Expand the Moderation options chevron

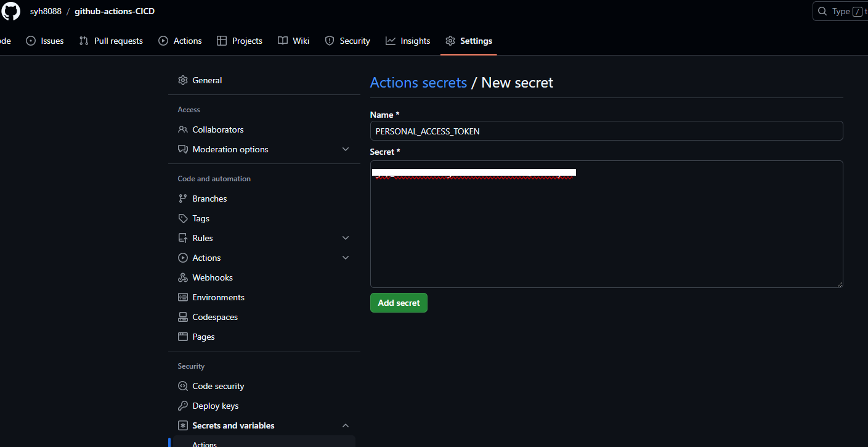point(346,149)
